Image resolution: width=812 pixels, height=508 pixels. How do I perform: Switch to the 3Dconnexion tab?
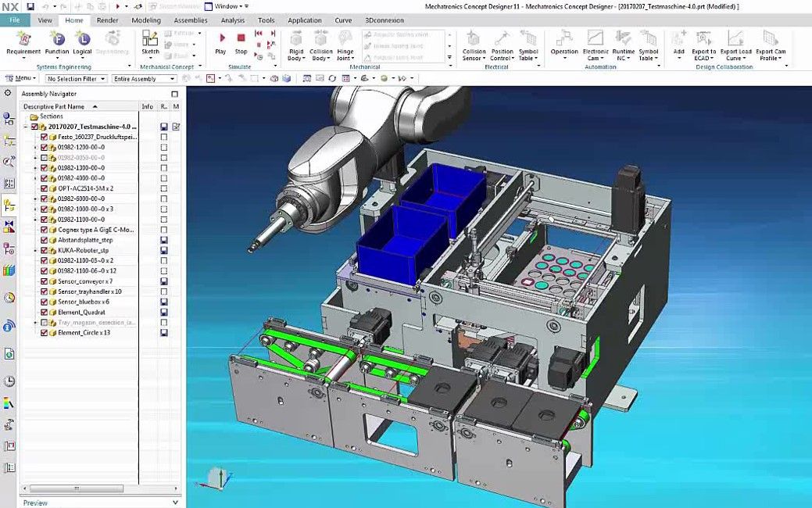pos(385,20)
